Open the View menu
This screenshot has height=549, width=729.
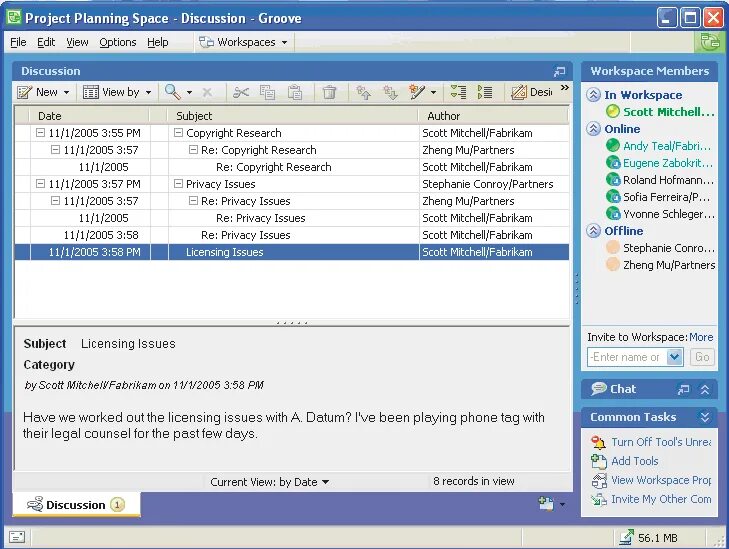[x=77, y=42]
